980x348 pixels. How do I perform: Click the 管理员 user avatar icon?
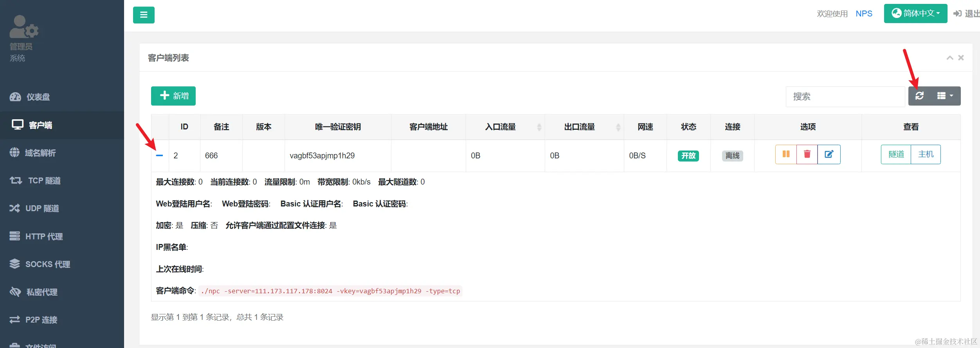click(x=23, y=27)
